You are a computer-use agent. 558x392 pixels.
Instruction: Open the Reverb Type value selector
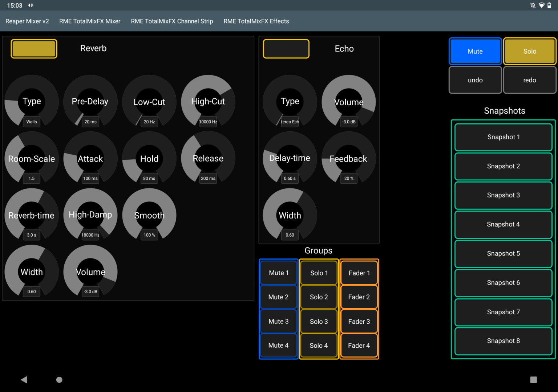click(x=31, y=122)
